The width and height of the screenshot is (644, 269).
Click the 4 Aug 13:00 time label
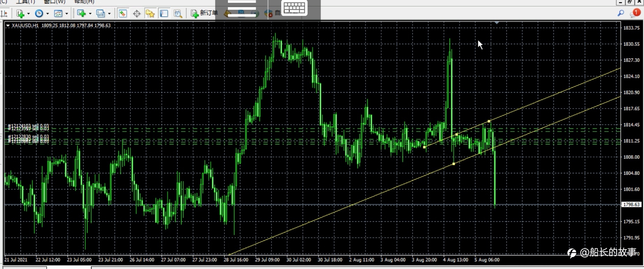pos(455,260)
